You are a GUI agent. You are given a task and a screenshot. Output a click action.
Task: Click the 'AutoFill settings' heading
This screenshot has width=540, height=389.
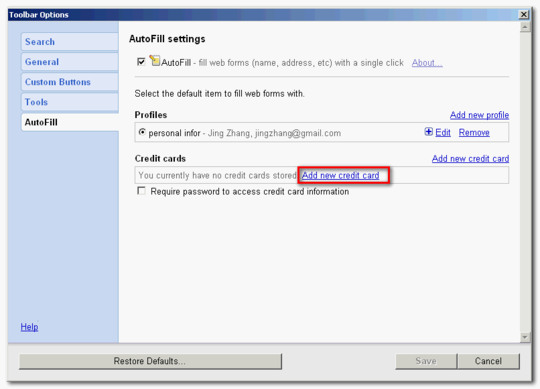click(x=167, y=39)
